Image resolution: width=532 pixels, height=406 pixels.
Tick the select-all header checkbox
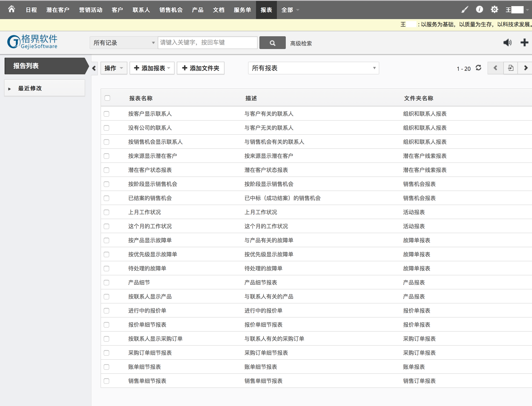click(x=107, y=98)
